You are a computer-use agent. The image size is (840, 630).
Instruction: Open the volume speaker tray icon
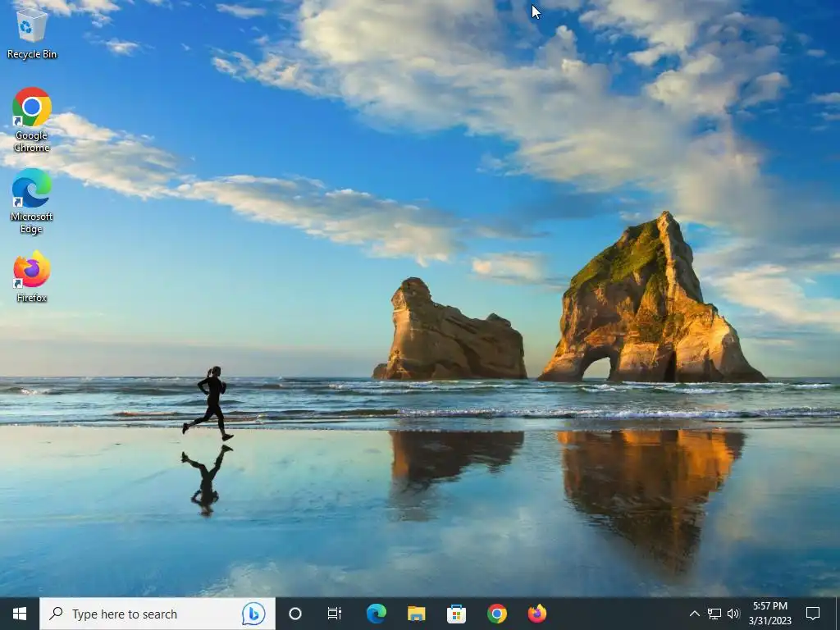[733, 614]
